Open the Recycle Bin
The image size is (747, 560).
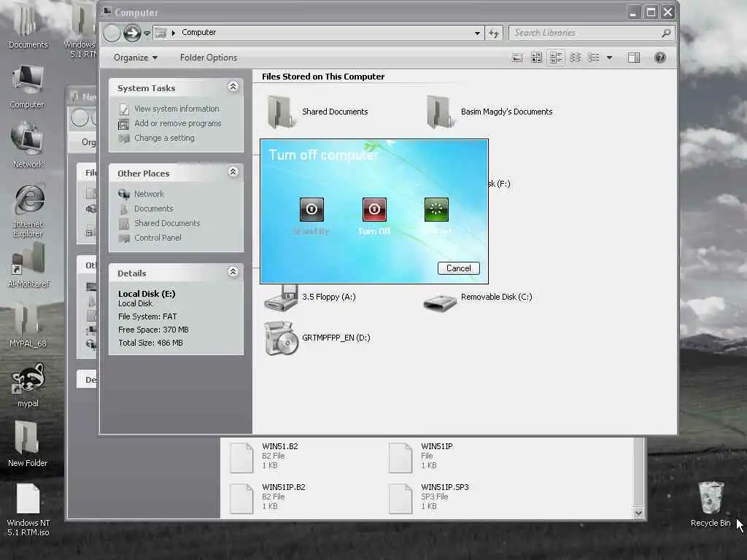tap(711, 504)
